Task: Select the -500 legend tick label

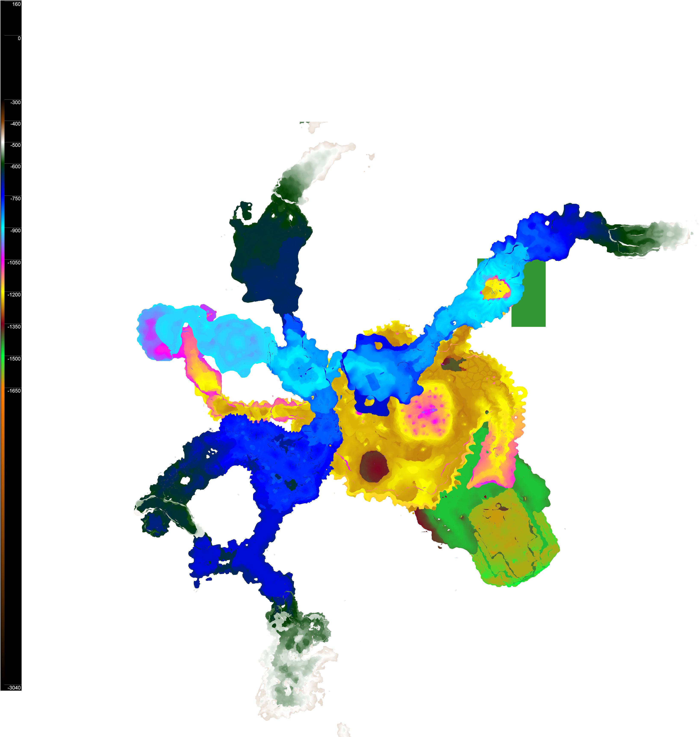Action: [16, 145]
